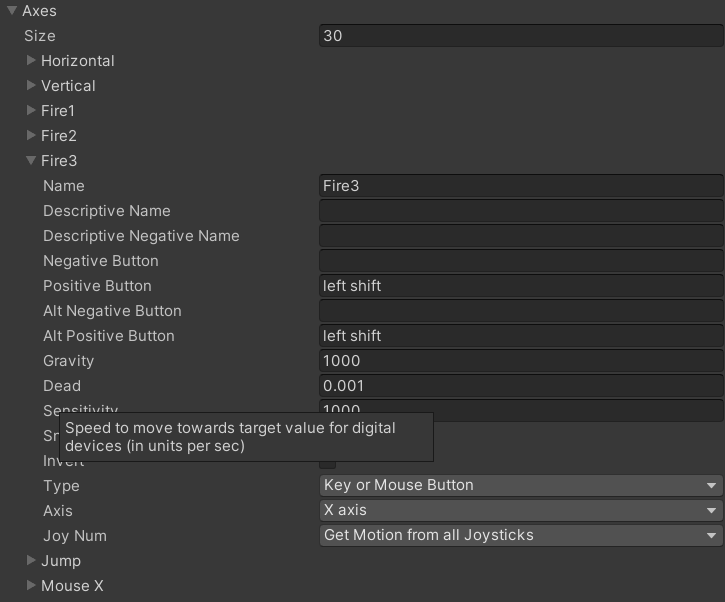Collapse the Fire3 axis entry

(31, 160)
